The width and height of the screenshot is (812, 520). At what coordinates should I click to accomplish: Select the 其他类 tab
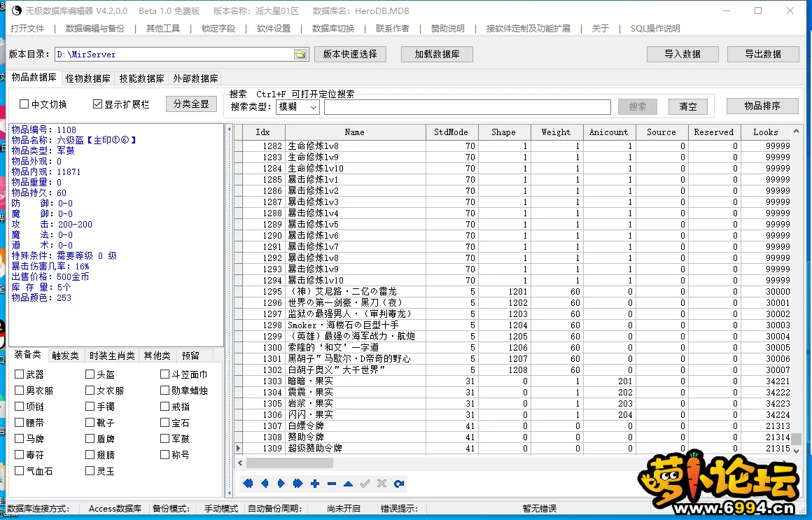tap(157, 356)
